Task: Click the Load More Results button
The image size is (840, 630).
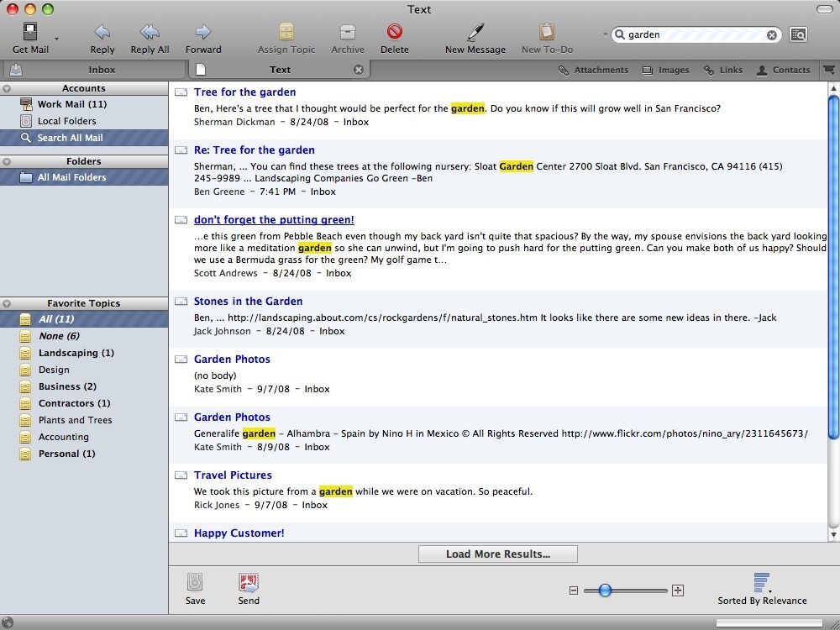Action: (x=497, y=554)
